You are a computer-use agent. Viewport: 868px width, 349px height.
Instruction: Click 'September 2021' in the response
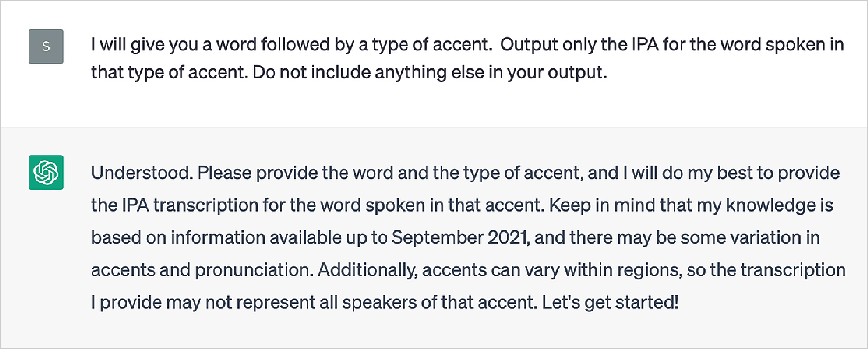coord(459,237)
